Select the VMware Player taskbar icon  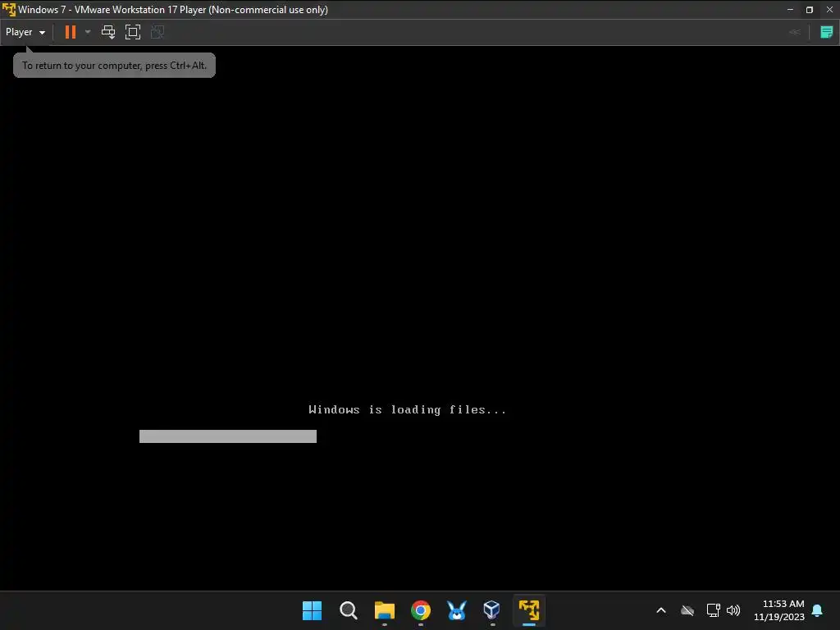529,610
